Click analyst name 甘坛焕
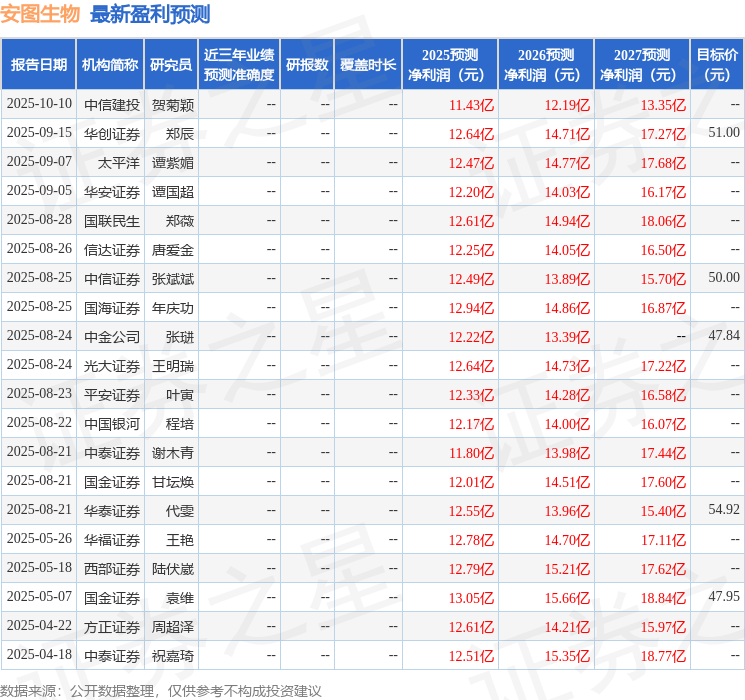745x700 pixels. 173,482
